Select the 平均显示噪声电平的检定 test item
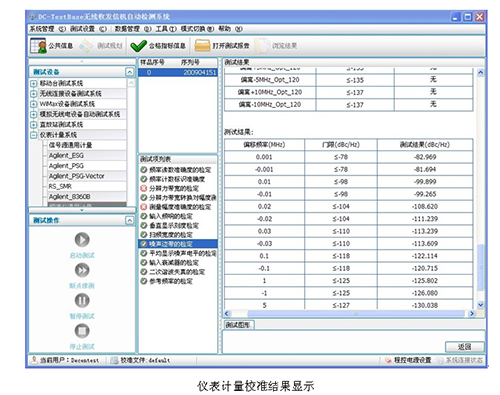The image size is (500, 395). pyautogui.click(x=183, y=253)
